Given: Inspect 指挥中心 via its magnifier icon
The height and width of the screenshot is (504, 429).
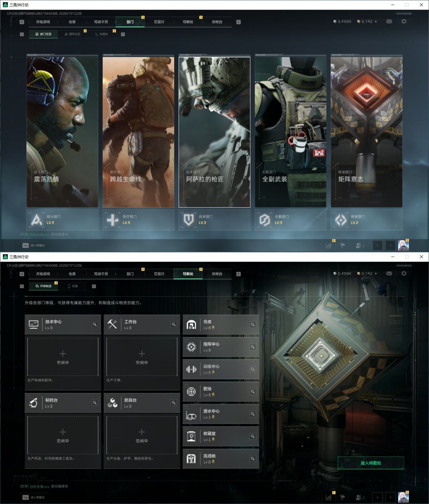Looking at the screenshot, I should 253,347.
